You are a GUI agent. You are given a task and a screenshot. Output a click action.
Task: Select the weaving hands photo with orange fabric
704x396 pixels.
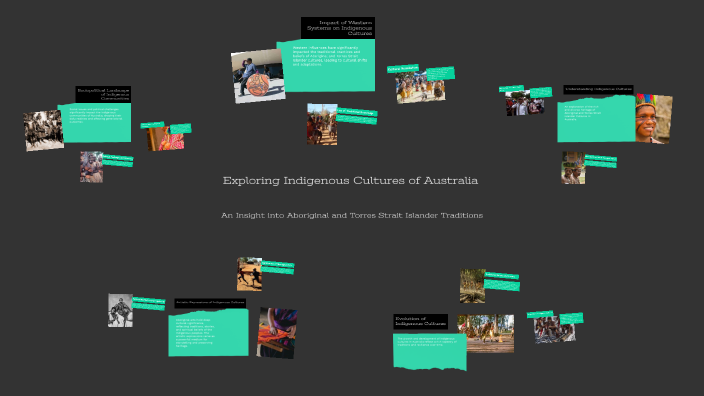tap(277, 333)
